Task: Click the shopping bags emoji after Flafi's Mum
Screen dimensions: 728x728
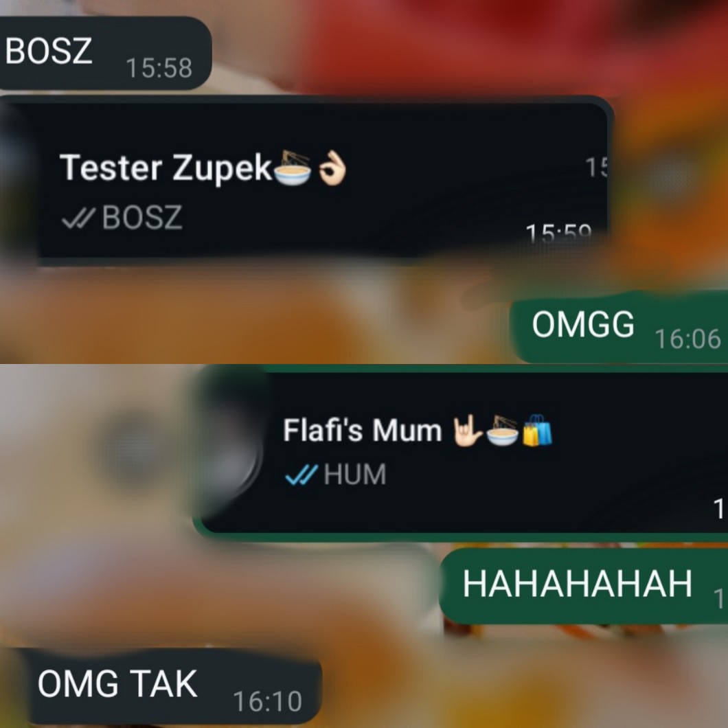Action: point(537,431)
